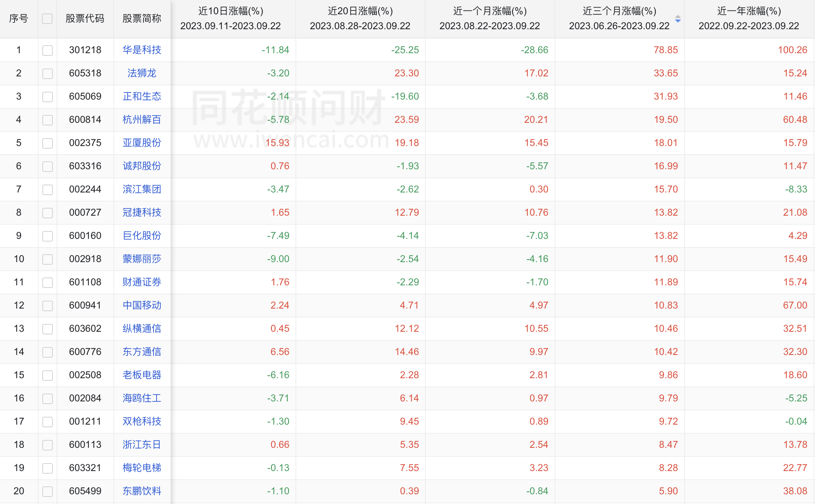Select stock code 605499 cell
Viewport: 815px width, 504px height.
tap(85, 491)
